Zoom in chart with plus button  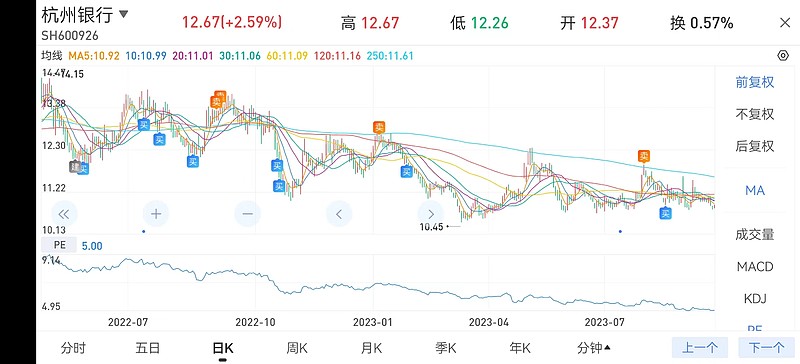click(156, 214)
